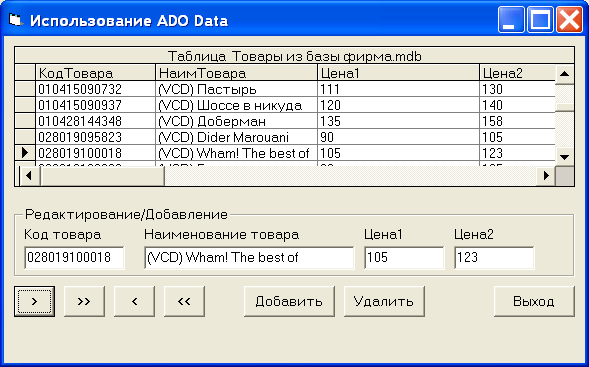Click cell (VCD) Dider Marouani

coord(237,137)
